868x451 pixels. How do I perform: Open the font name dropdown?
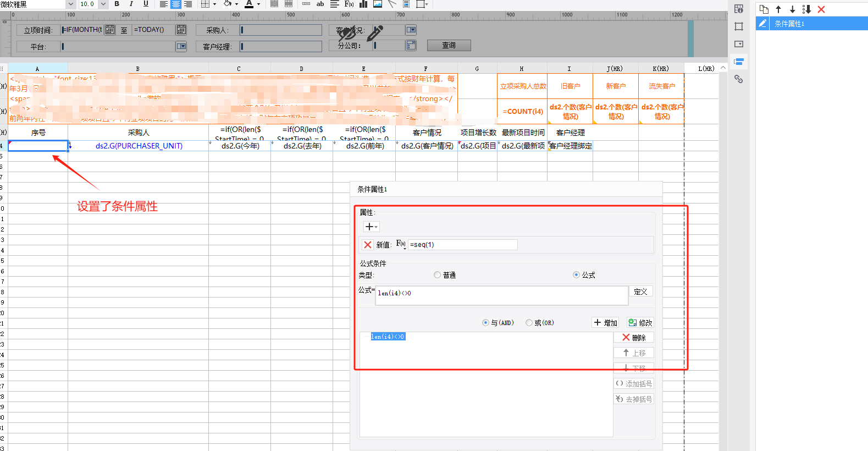pyautogui.click(x=70, y=4)
